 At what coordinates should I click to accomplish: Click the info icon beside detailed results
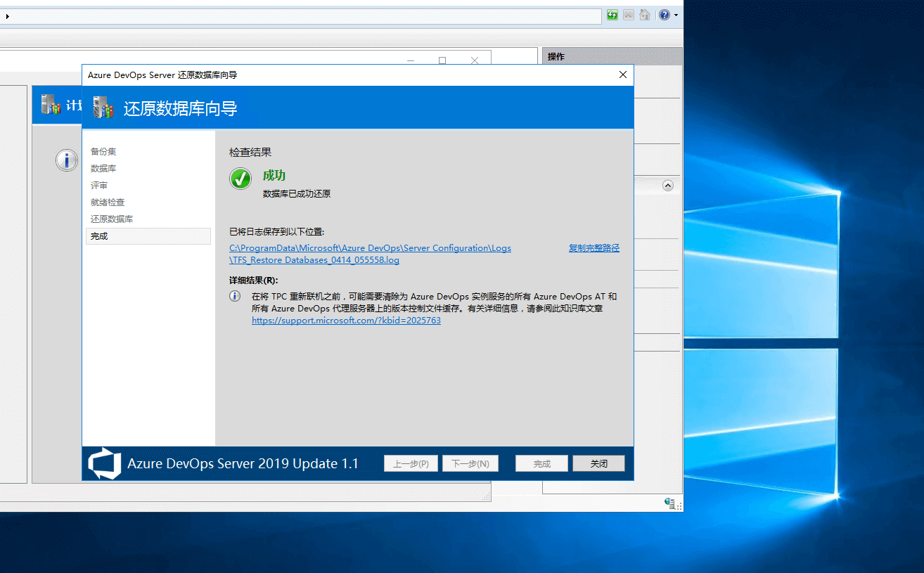[x=236, y=297]
